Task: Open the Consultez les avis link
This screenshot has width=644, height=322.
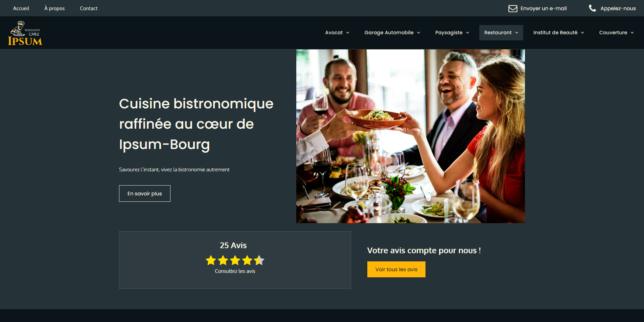Action: tap(235, 271)
